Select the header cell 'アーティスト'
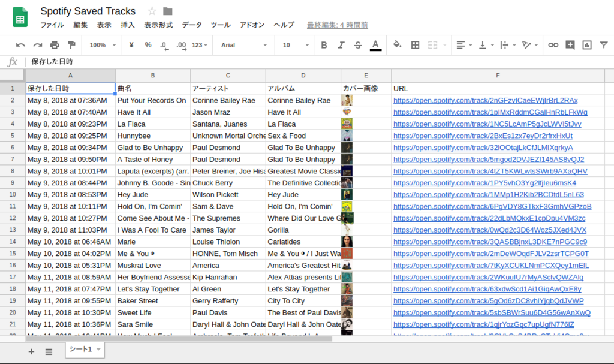614x364 pixels. coord(228,89)
